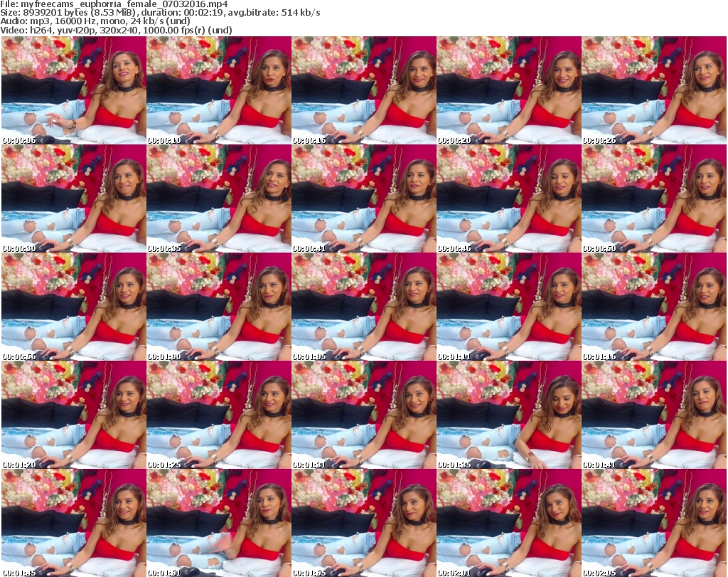Select the thumbnail frame stamped 00:01:35
728x577 pixels.
click(x=509, y=415)
